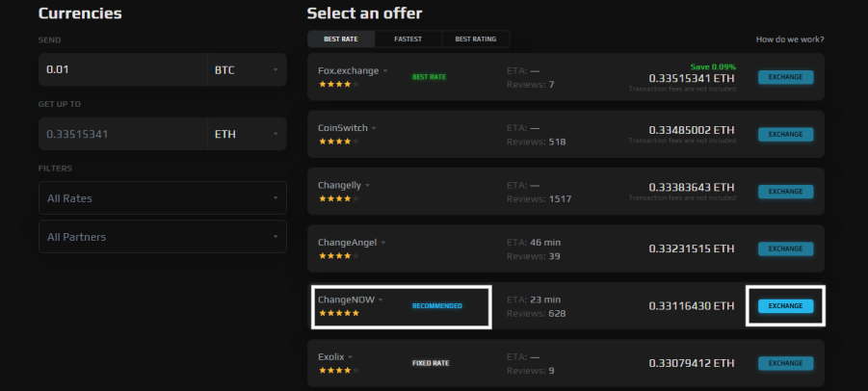Click the ChangeNOW partner name

pos(346,300)
